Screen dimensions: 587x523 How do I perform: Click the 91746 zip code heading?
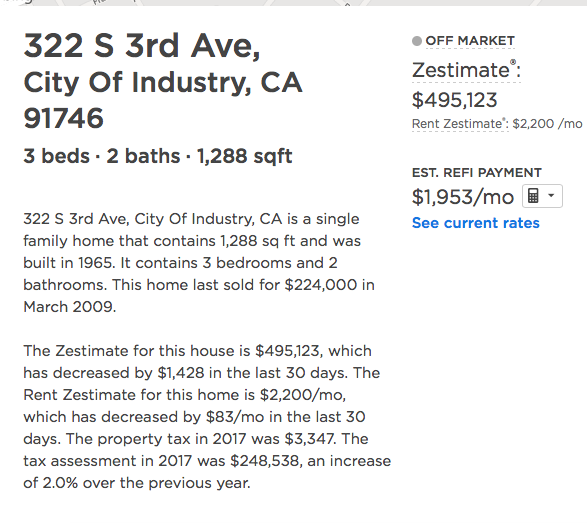pyautogui.click(x=63, y=118)
